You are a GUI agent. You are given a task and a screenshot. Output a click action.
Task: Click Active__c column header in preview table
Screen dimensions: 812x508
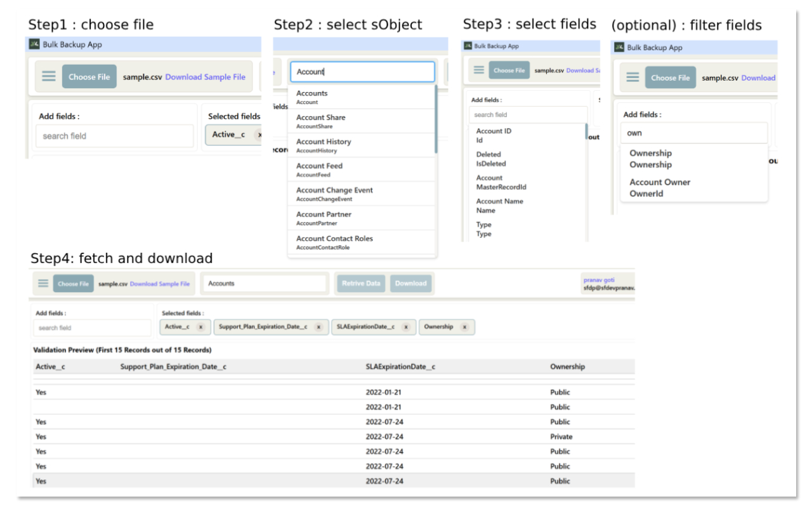(50, 366)
